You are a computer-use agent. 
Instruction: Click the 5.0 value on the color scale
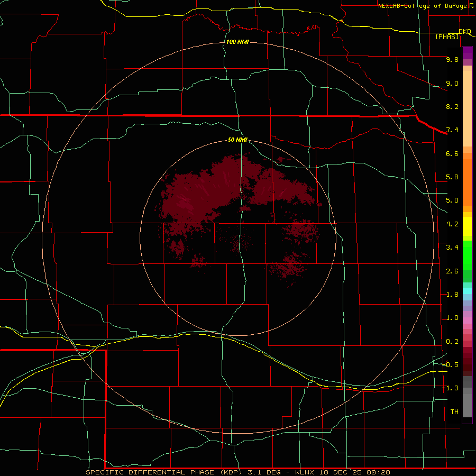(x=452, y=200)
